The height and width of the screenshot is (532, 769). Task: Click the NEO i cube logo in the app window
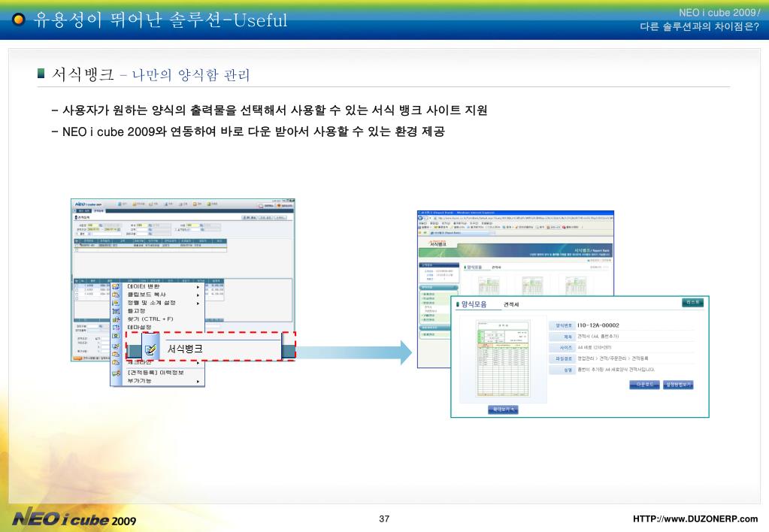88,204
